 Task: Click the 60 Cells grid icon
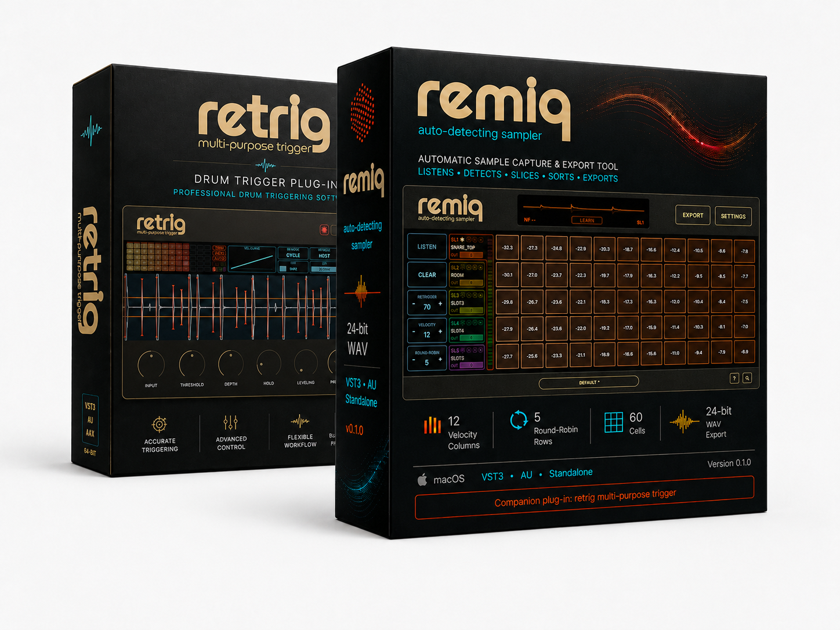[x=613, y=422]
